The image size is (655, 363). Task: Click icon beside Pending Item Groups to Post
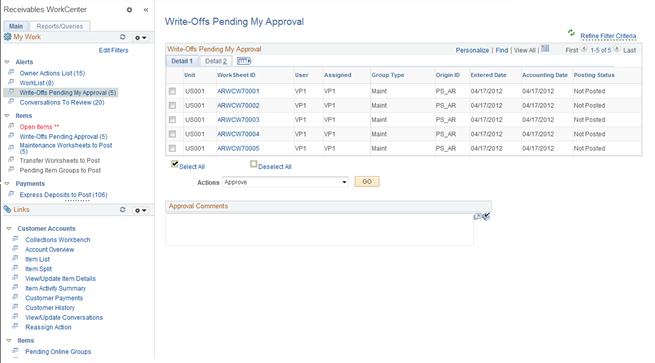(11, 169)
